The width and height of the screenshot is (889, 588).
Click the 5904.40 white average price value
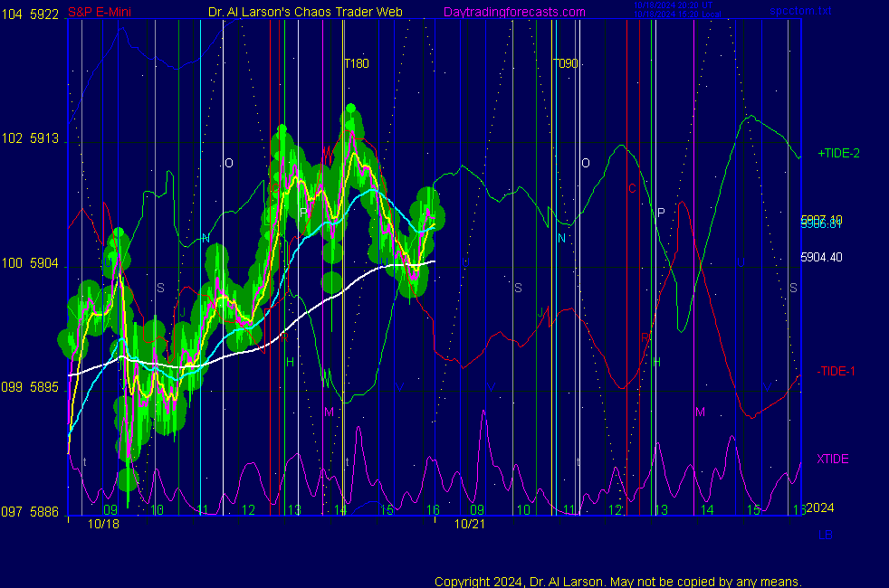coord(821,257)
